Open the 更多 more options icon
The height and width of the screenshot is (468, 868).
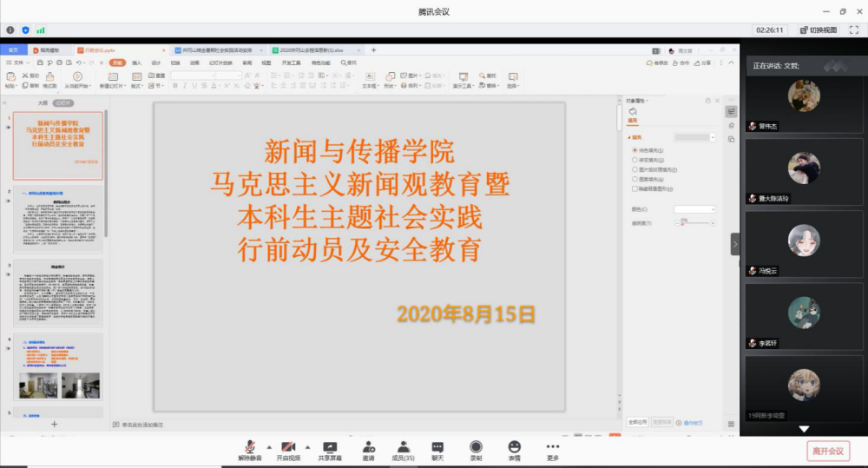(x=553, y=446)
